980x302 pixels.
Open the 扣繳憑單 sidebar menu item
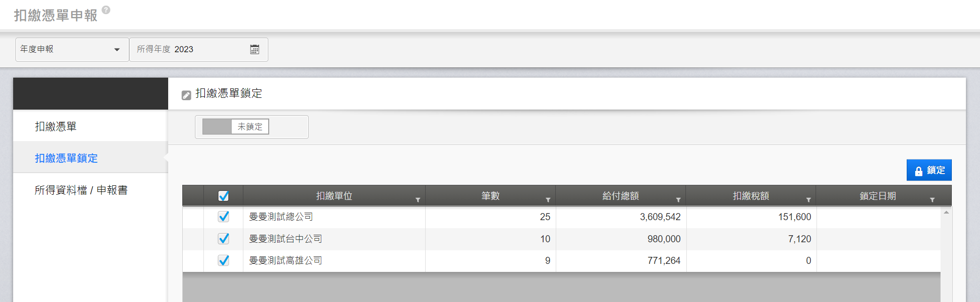[x=55, y=126]
